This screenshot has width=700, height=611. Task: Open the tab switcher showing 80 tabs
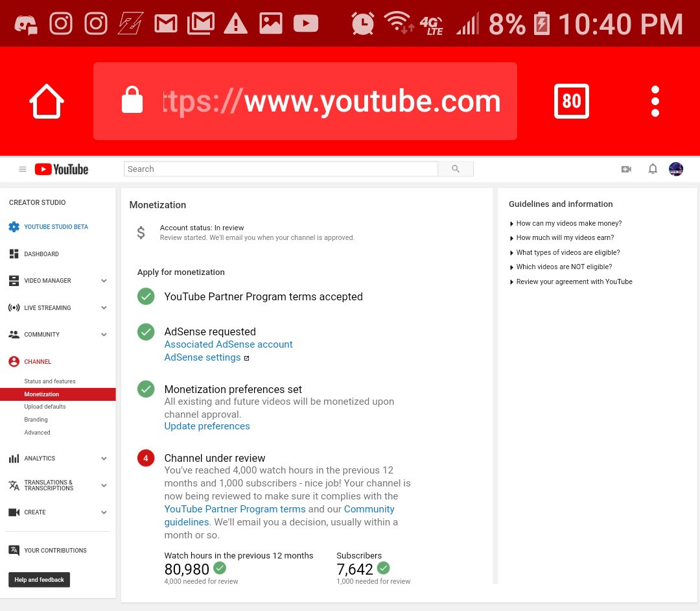(572, 101)
